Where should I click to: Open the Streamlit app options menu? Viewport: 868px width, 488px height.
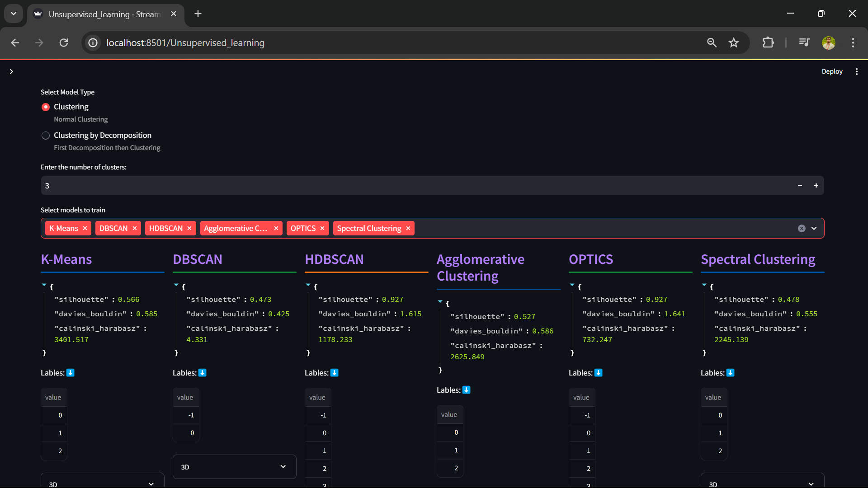[857, 71]
